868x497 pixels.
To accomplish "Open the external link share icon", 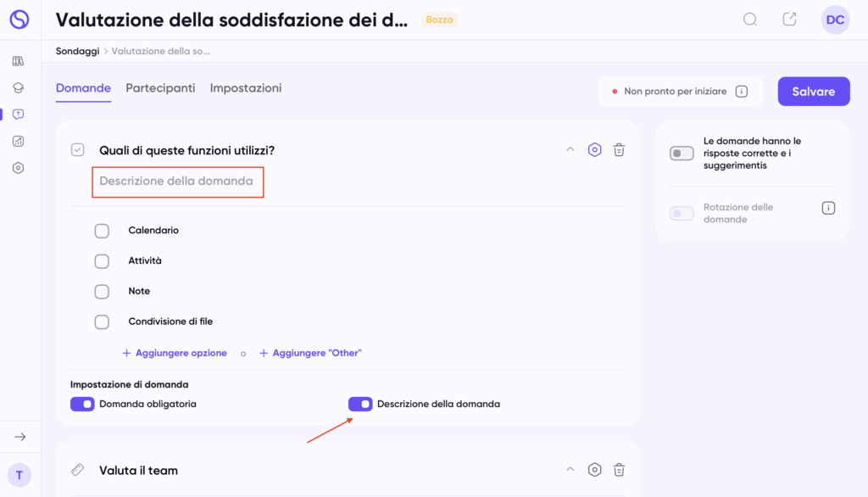I will click(789, 20).
